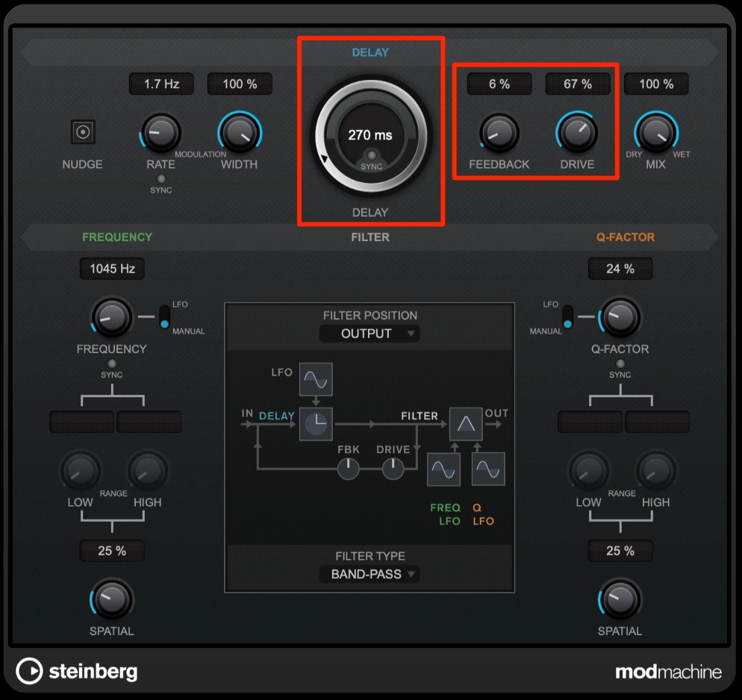Click the 24 % Q-factor value field
This screenshot has width=742, height=700.
pyautogui.click(x=620, y=269)
